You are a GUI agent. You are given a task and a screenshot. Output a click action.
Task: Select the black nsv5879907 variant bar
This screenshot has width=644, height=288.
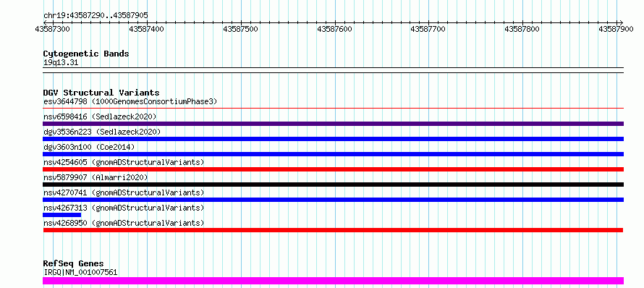tap(333, 185)
